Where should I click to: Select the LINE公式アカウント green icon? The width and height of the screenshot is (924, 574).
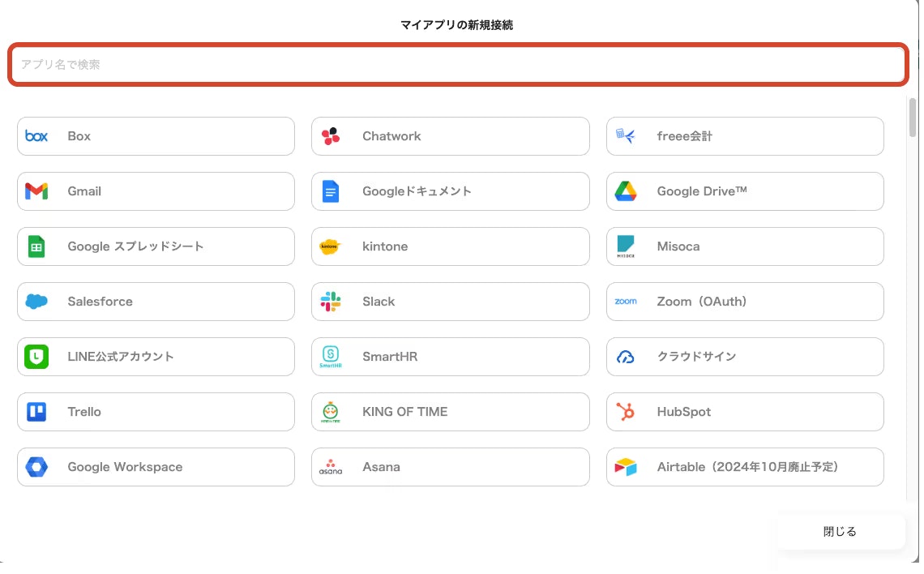36,357
